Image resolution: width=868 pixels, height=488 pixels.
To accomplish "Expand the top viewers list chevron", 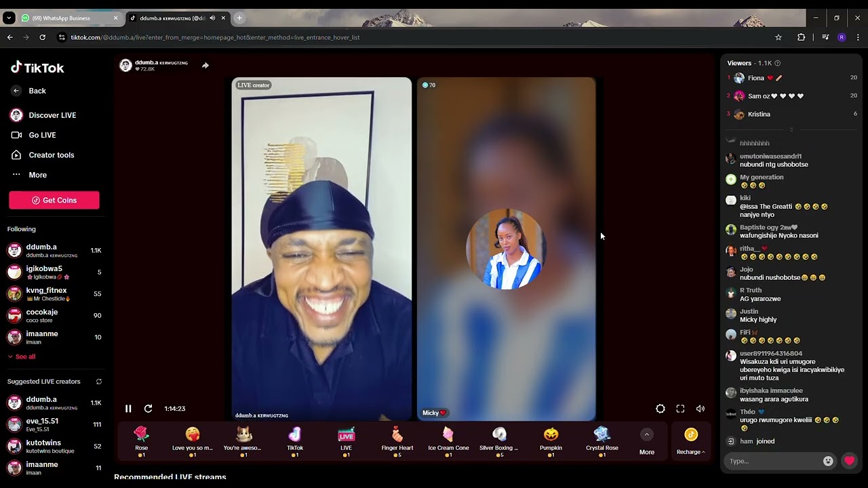I will [791, 129].
